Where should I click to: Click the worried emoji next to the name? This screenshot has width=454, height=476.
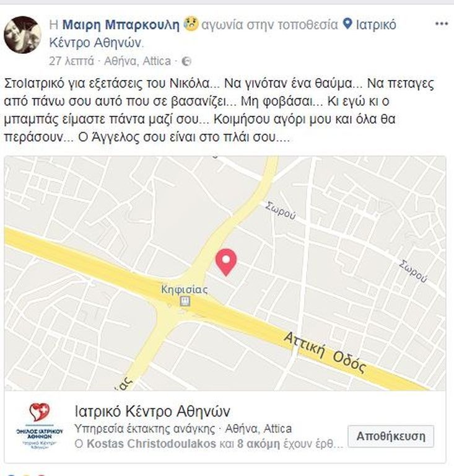[x=191, y=24]
